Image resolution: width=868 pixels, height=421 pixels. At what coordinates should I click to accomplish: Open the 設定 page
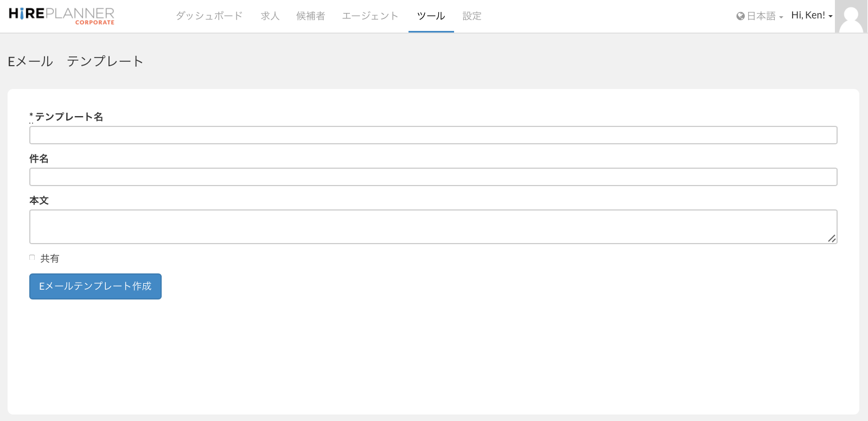[x=471, y=16]
